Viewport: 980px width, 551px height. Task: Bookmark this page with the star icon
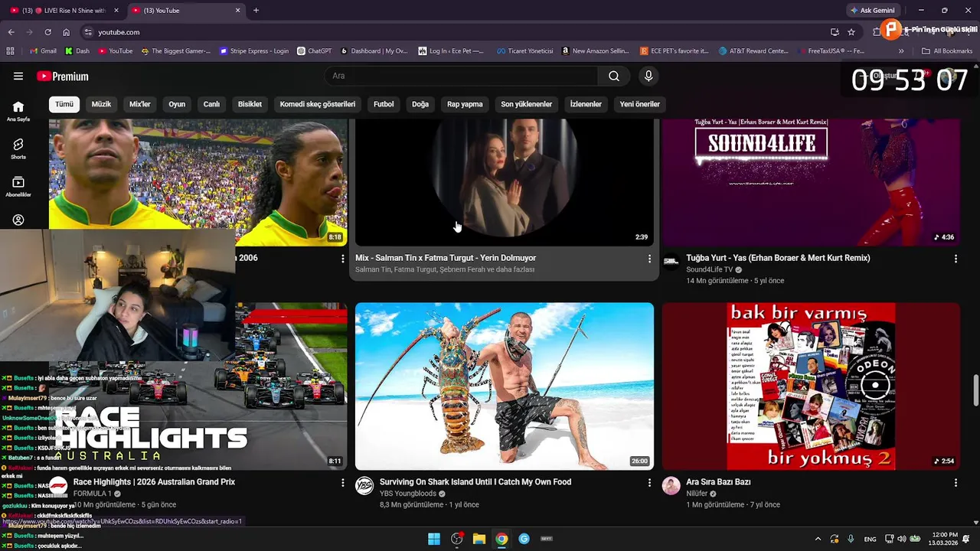coord(851,32)
